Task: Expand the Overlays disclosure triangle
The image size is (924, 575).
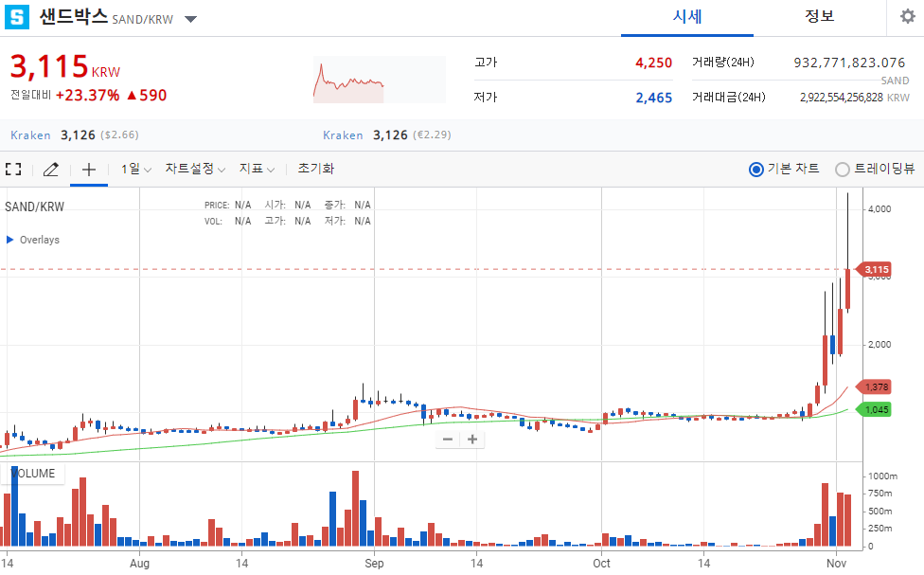Action: 10,240
